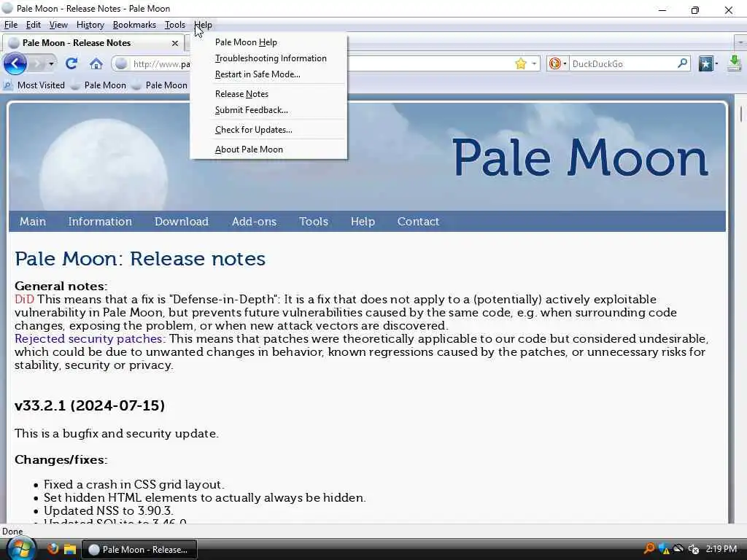Click the Forward navigation arrow
The width and height of the screenshot is (747, 560).
tap(37, 63)
